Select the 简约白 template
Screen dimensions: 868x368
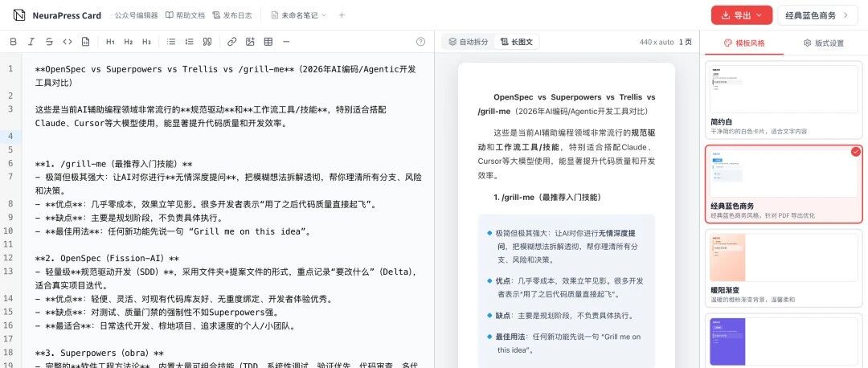[x=784, y=100]
